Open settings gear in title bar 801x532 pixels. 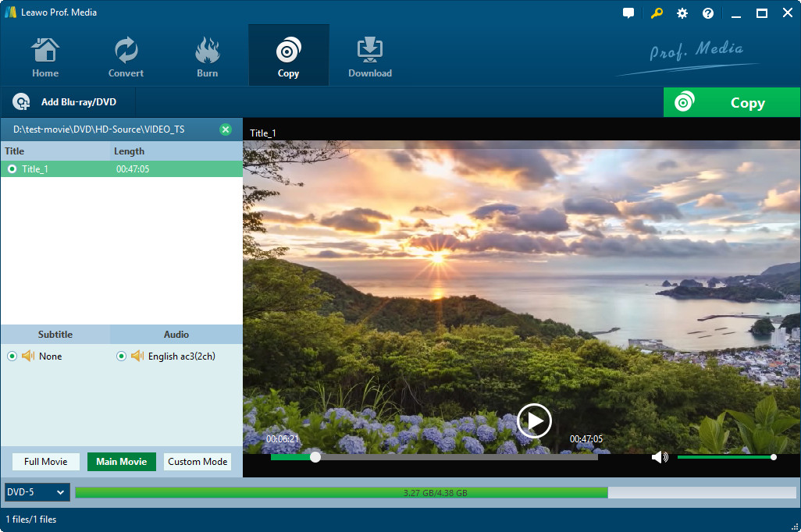682,13
